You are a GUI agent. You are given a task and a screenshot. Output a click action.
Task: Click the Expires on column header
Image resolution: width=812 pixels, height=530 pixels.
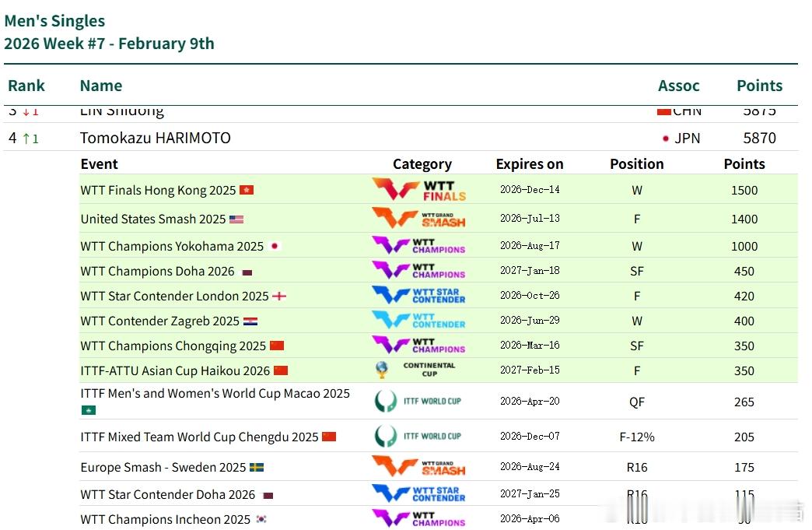529,163
